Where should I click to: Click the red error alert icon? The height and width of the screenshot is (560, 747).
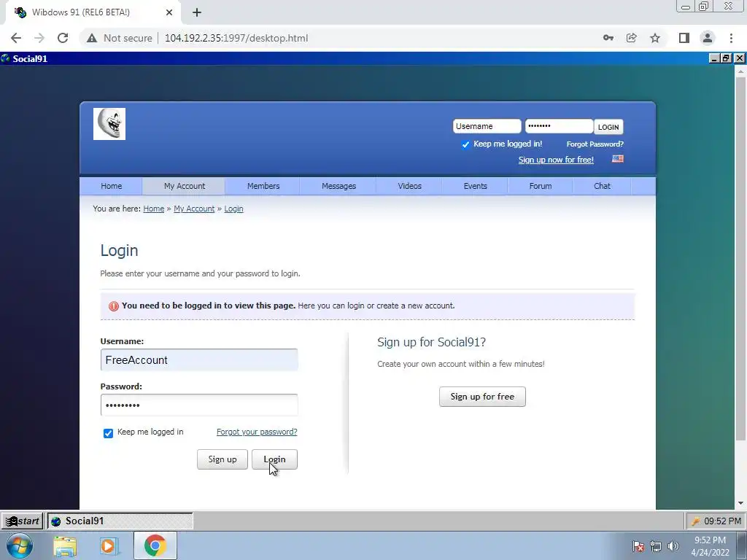113,306
